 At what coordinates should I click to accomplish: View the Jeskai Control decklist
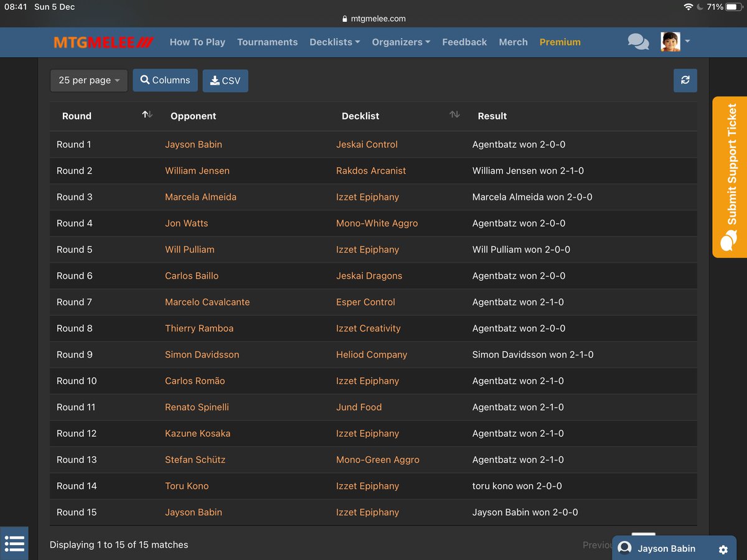367,144
